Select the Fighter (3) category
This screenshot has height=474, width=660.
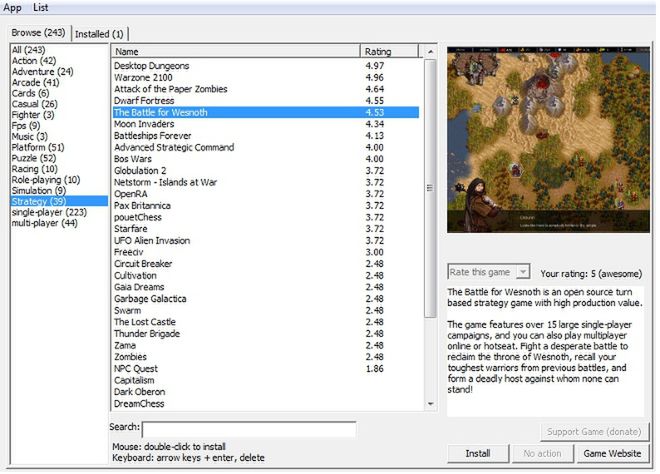[33, 115]
